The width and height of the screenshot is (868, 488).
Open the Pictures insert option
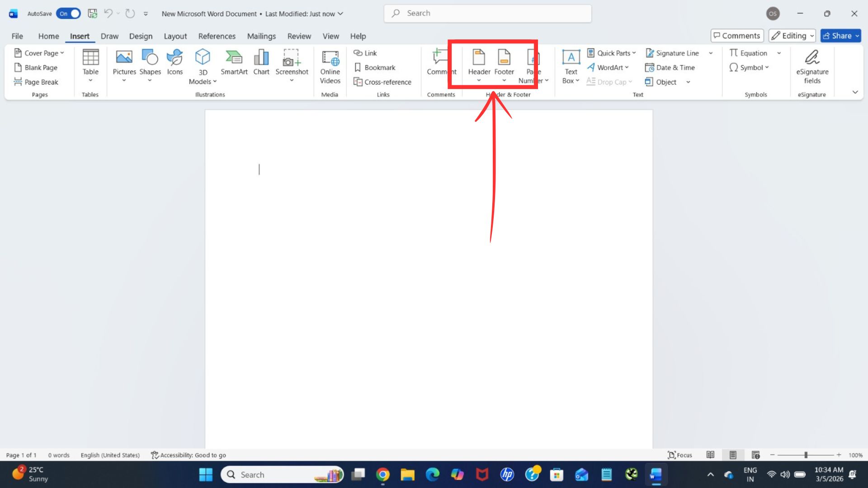pos(124,63)
